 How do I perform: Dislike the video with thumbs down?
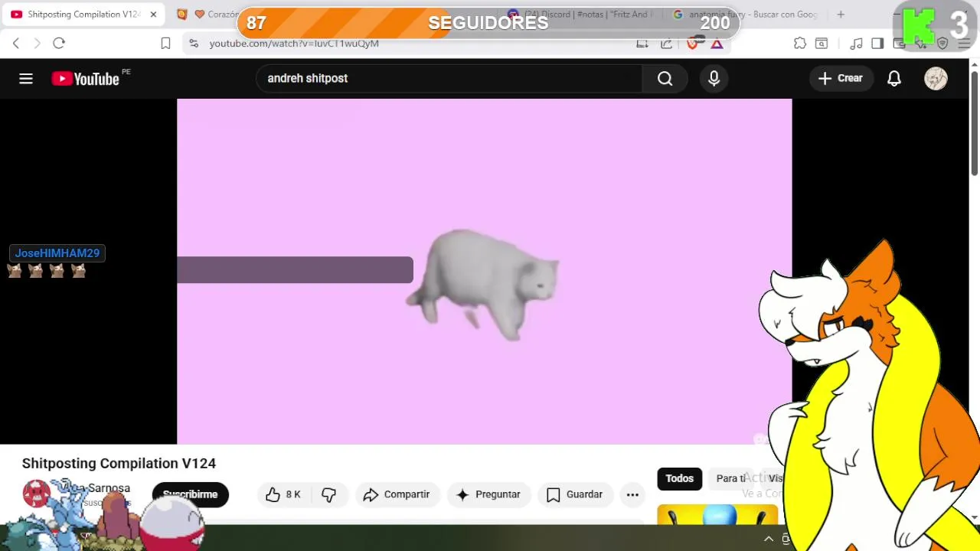tap(329, 494)
